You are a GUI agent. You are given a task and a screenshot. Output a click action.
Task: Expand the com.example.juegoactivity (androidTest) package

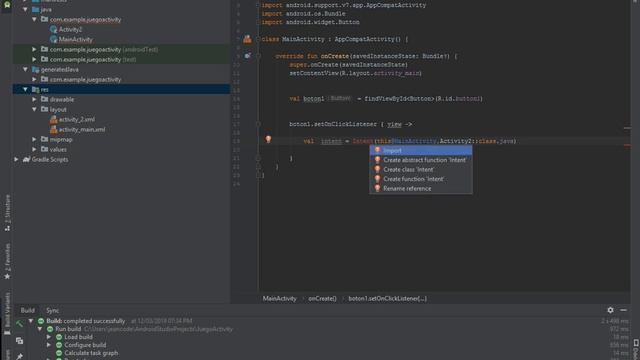click(x=35, y=49)
